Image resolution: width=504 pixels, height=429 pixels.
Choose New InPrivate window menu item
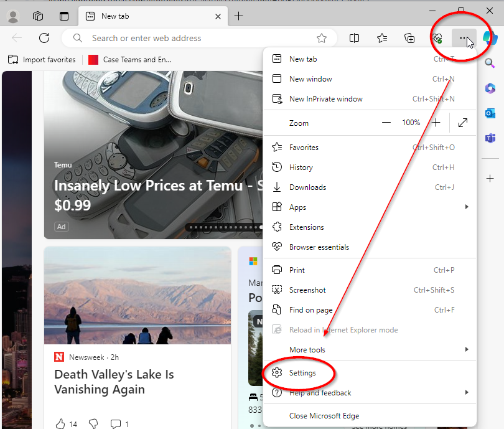(325, 99)
